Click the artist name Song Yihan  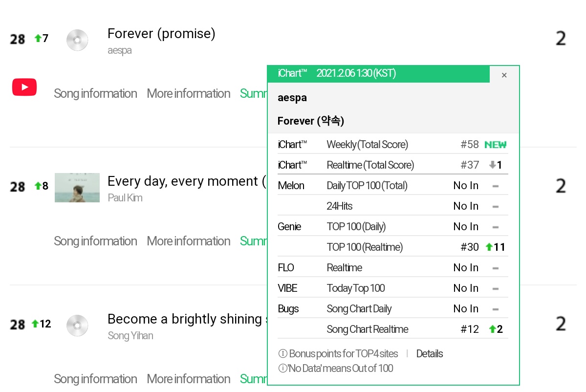tap(130, 336)
